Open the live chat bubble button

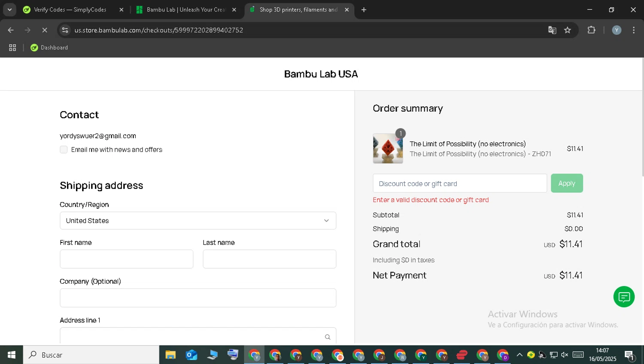click(624, 297)
